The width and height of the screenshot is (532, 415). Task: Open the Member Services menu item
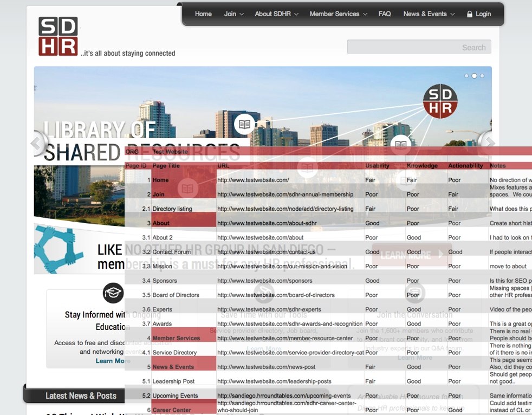(x=334, y=14)
